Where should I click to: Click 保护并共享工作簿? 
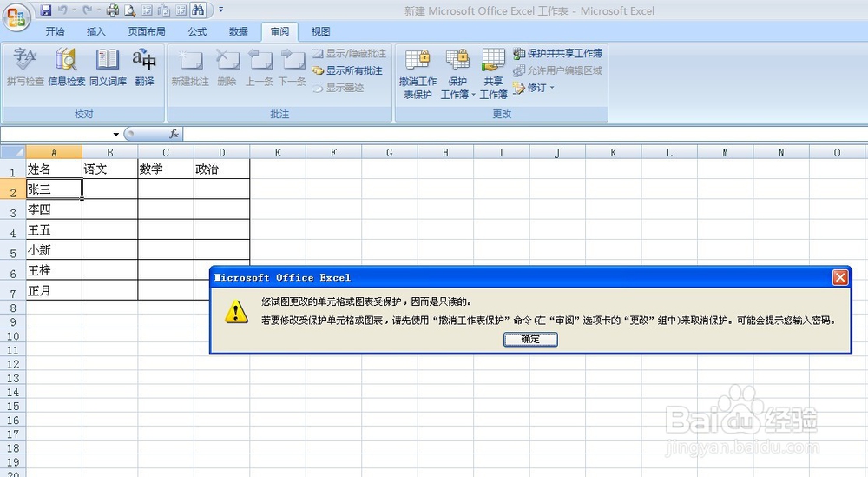(x=557, y=53)
